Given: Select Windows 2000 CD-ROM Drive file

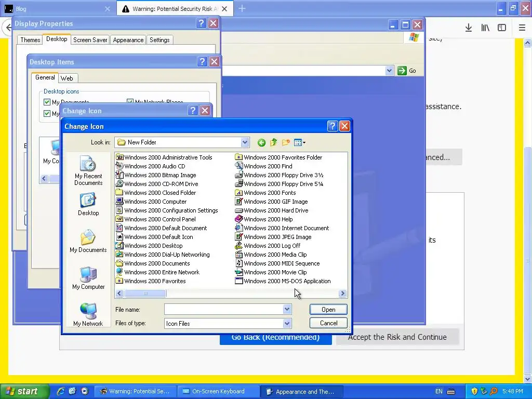Looking at the screenshot, I should pos(157,183).
